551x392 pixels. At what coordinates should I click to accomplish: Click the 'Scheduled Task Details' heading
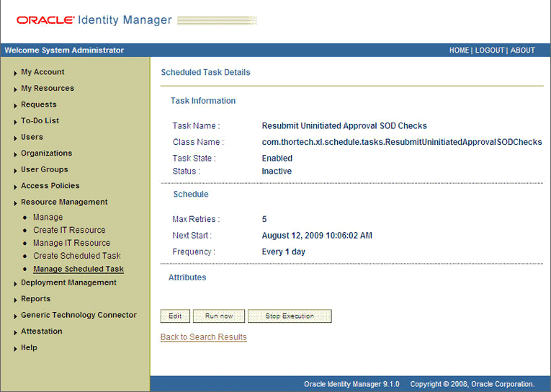(x=205, y=72)
